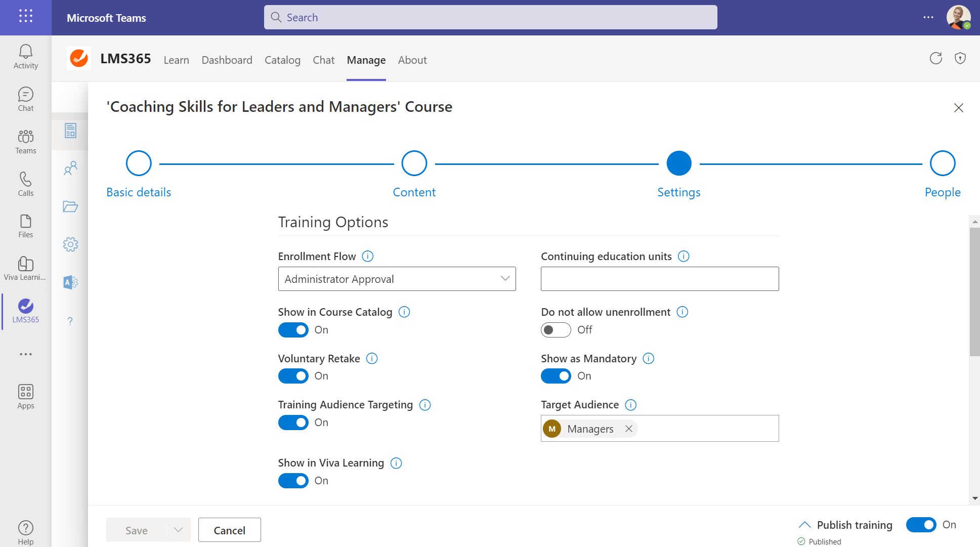Go to Content step
980x547 pixels.
pos(414,163)
